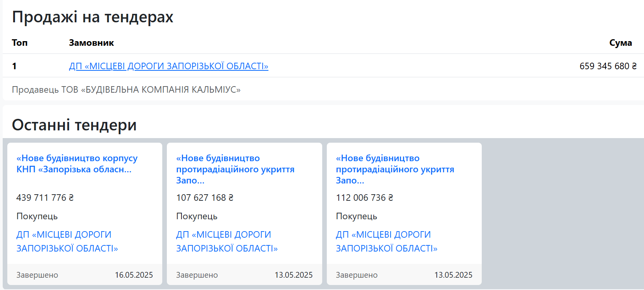Screen dimensions: 644x290
Task: Click the «Останні тендери» heading
Action: coord(74,125)
